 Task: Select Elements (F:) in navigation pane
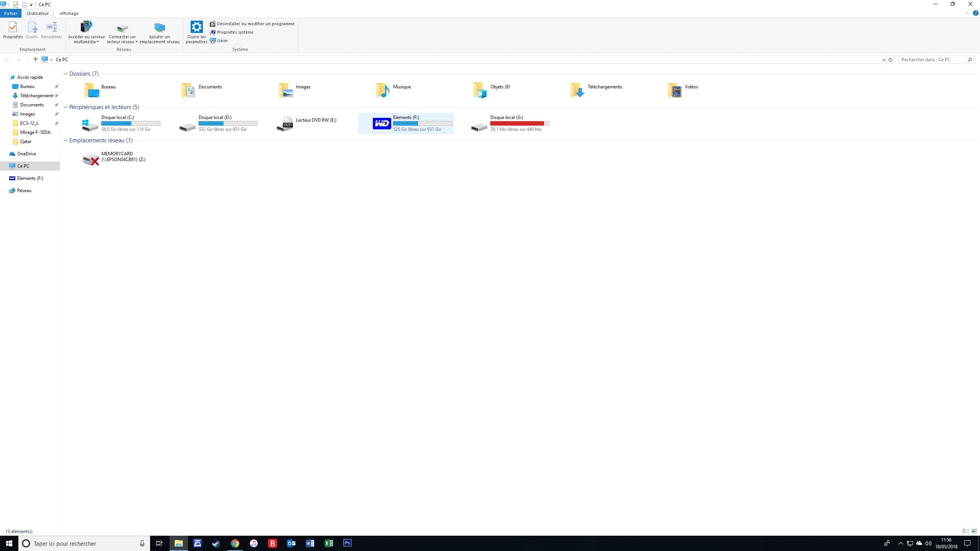point(30,178)
